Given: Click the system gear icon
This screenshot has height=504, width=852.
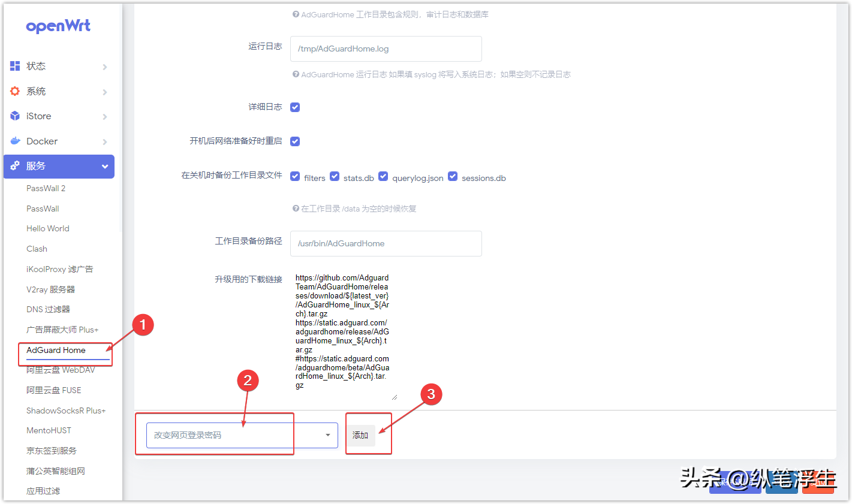Looking at the screenshot, I should pyautogui.click(x=15, y=91).
